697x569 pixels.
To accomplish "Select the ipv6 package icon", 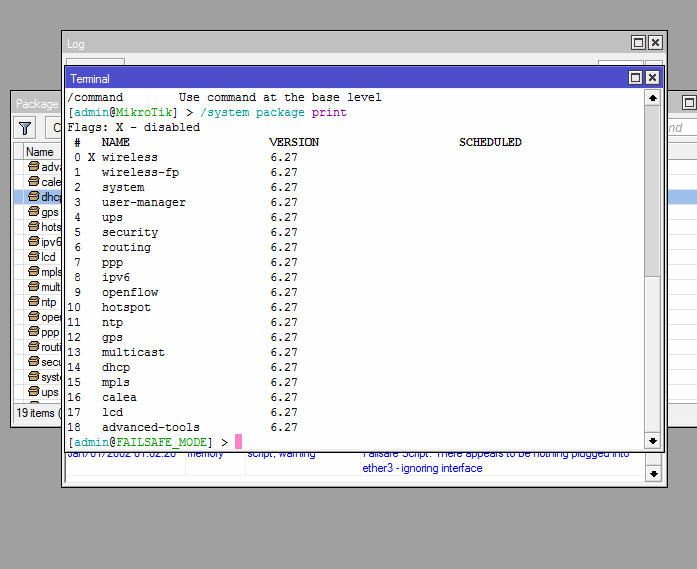I will [x=33, y=242].
